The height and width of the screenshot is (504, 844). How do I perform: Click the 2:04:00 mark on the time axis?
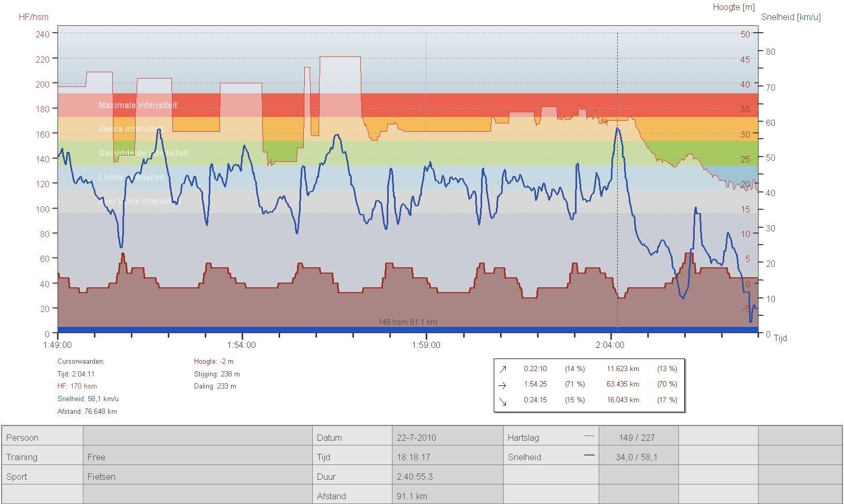tap(610, 345)
